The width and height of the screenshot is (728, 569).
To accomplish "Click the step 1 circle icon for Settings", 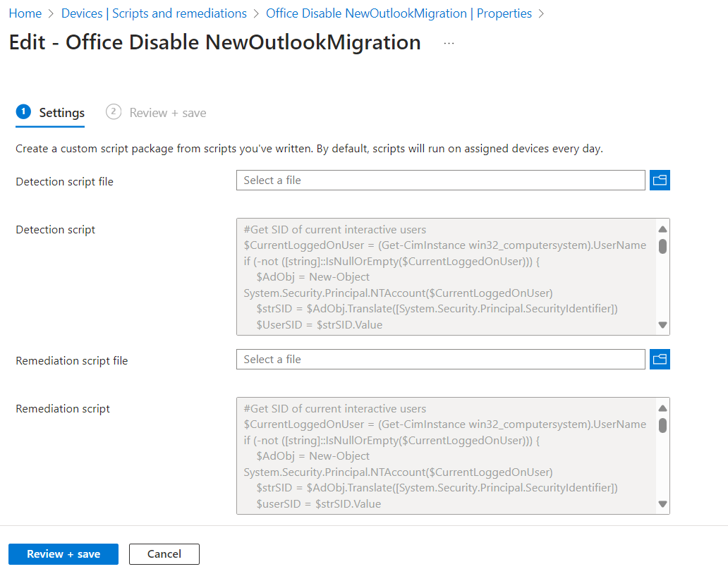I will pyautogui.click(x=23, y=112).
